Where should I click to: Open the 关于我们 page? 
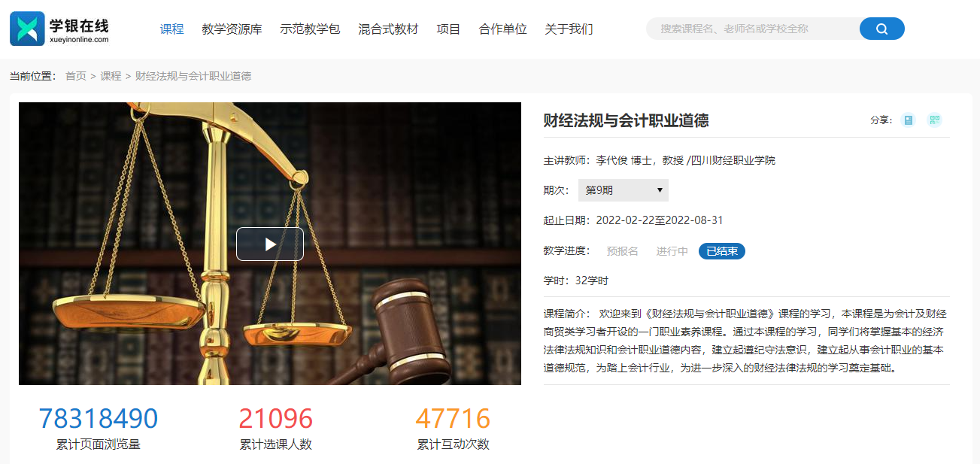point(569,29)
